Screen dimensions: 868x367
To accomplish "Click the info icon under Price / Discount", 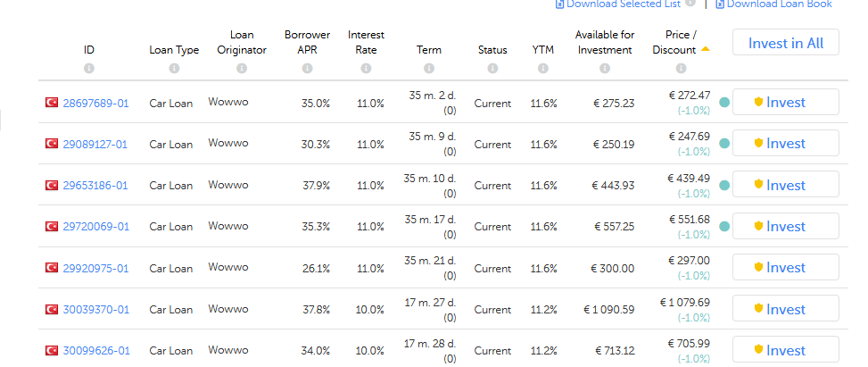I will point(681,69).
